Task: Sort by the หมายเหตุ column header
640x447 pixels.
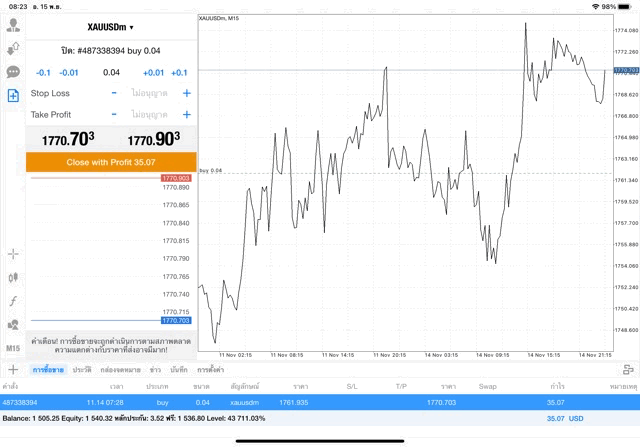Action: 623,386
